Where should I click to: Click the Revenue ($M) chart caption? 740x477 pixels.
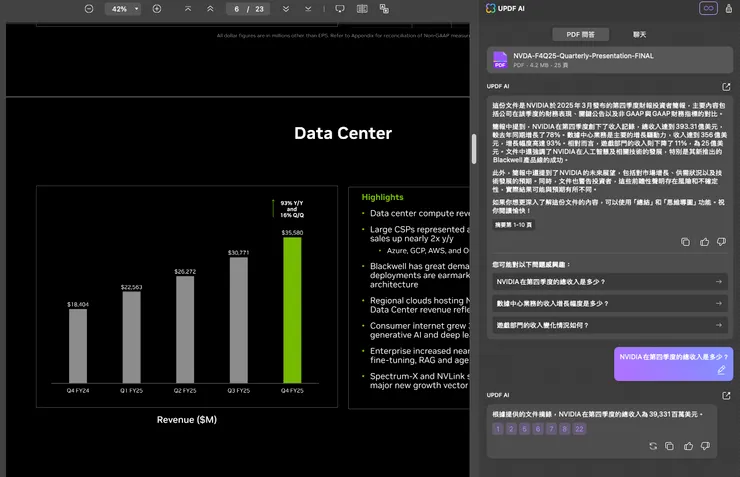point(187,419)
